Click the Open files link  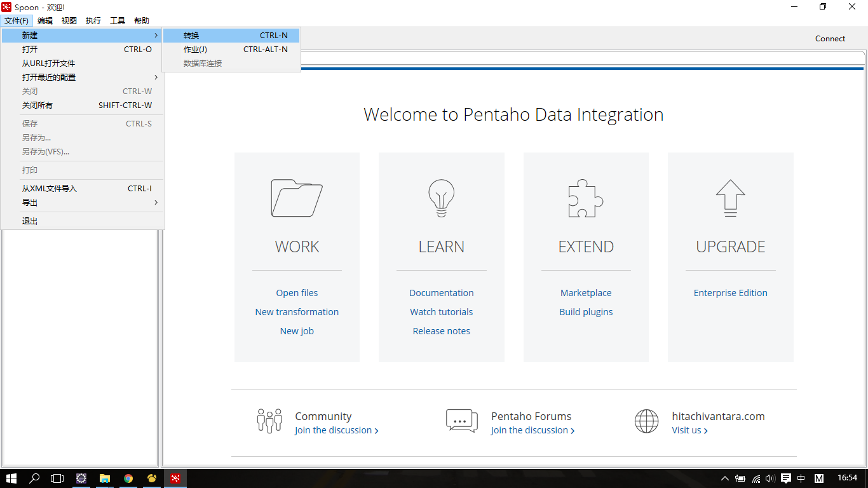[x=297, y=293]
